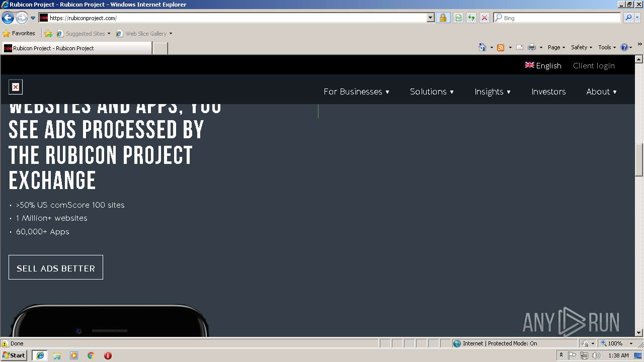Click the Show Desktop button
644x362 pixels.
pos(639,355)
